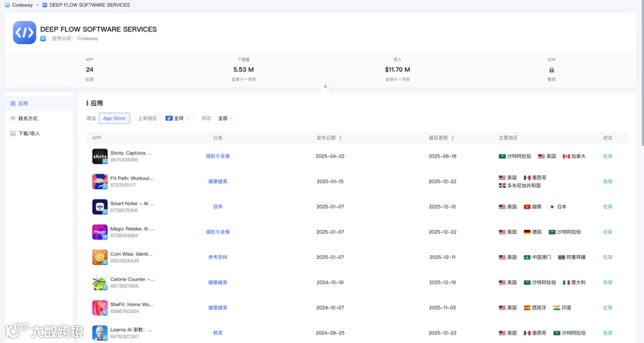The width and height of the screenshot is (644, 343).
Task: Open 健康健美 category for SheFit
Action: pos(218,308)
